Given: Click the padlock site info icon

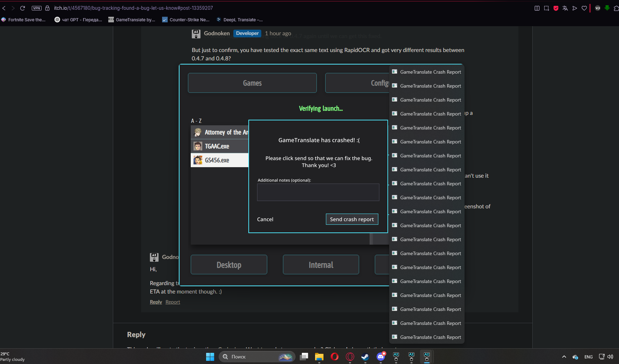Looking at the screenshot, I should (48, 8).
